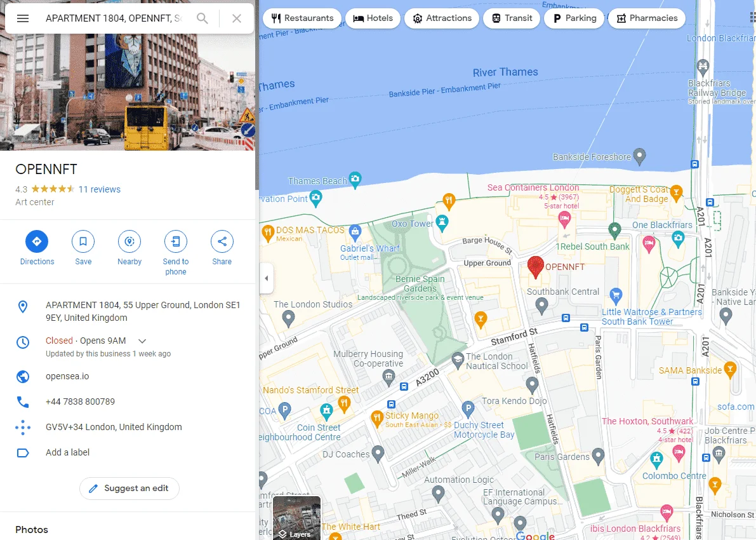The image size is (756, 540).
Task: Select Southbank Central grey pin
Action: click(x=541, y=306)
